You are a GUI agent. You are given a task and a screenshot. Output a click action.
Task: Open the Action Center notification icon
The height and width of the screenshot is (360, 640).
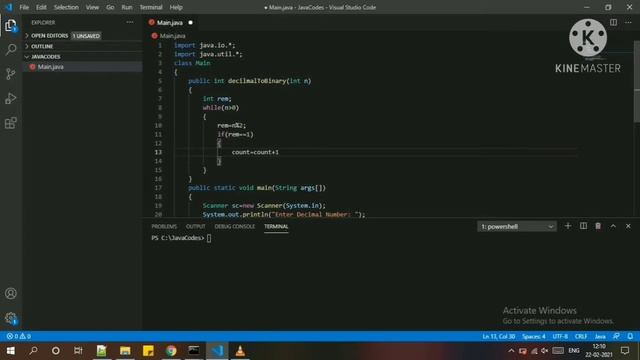(x=625, y=351)
